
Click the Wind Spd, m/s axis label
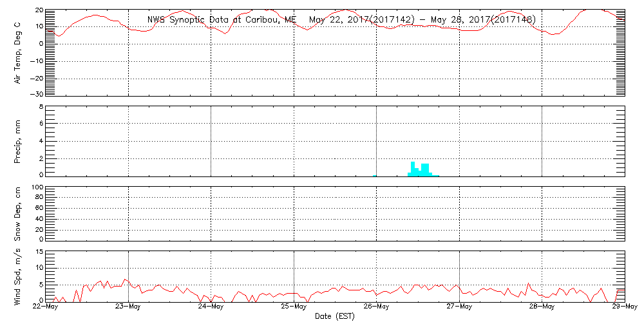pos(17,277)
